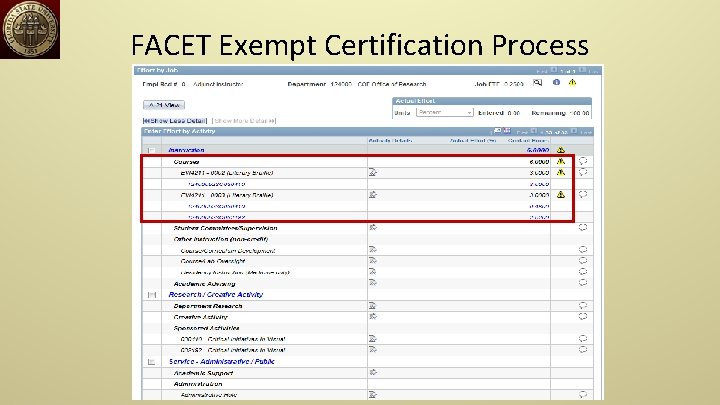Click the 6.0000 contact hours link for Instruction
This screenshot has width=720, height=405.
(x=538, y=150)
